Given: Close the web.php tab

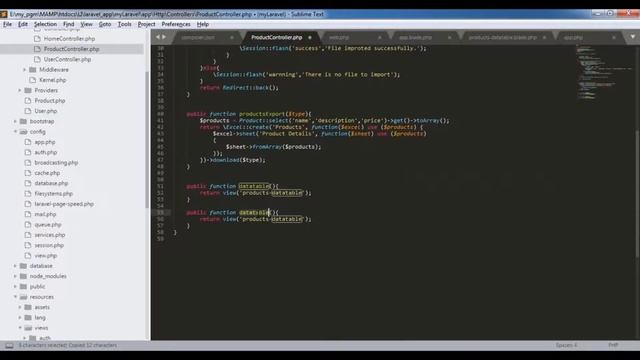Looking at the screenshot, I should tap(380, 38).
